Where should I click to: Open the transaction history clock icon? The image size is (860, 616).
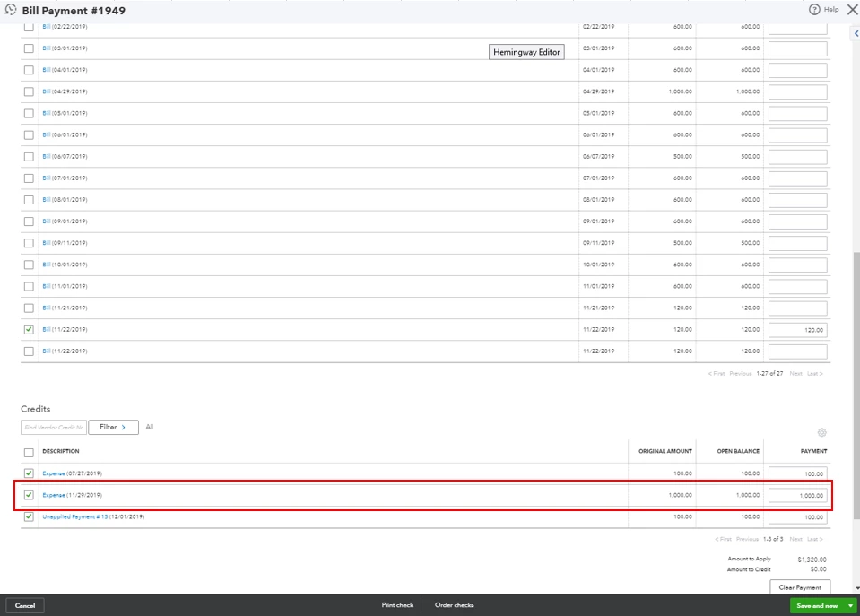[11, 10]
